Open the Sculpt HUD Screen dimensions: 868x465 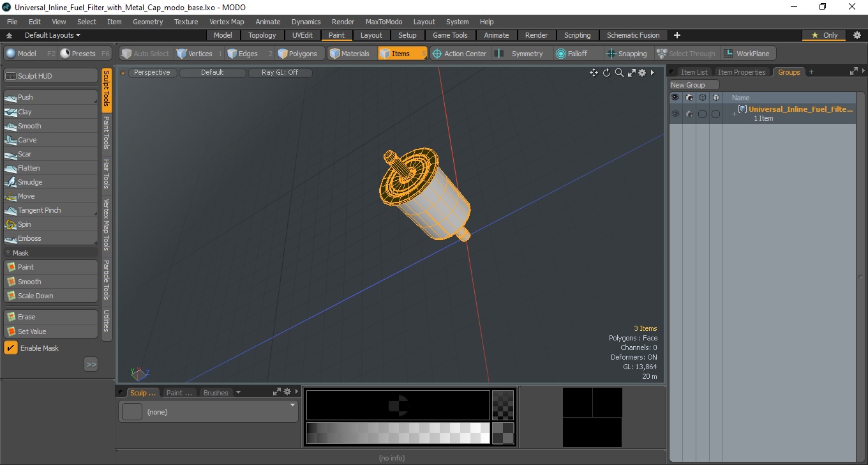coord(50,76)
